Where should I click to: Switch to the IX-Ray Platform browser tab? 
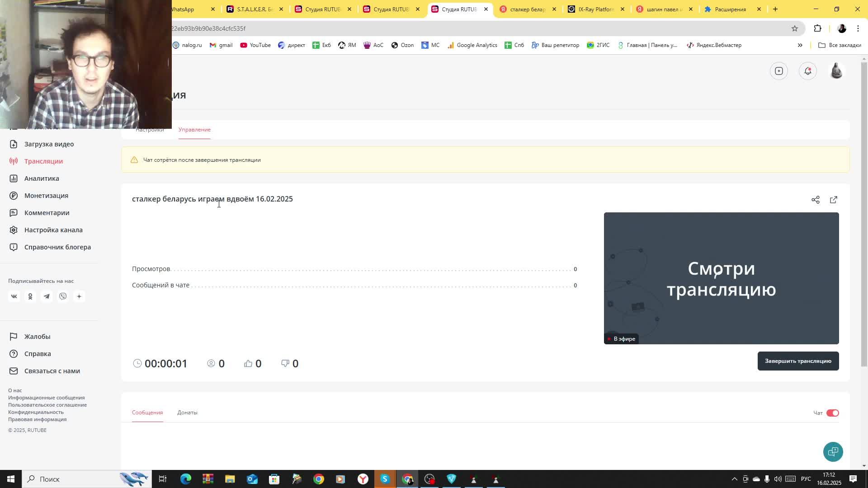596,9
